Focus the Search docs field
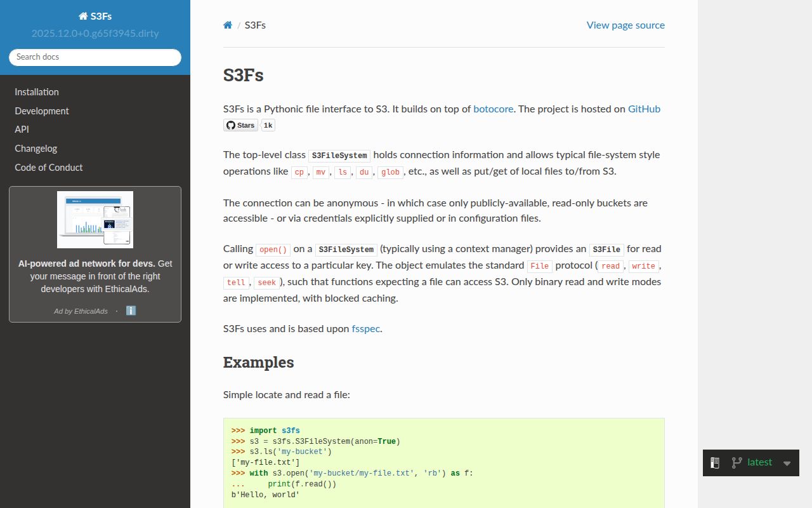The height and width of the screenshot is (508, 812). tap(95, 57)
